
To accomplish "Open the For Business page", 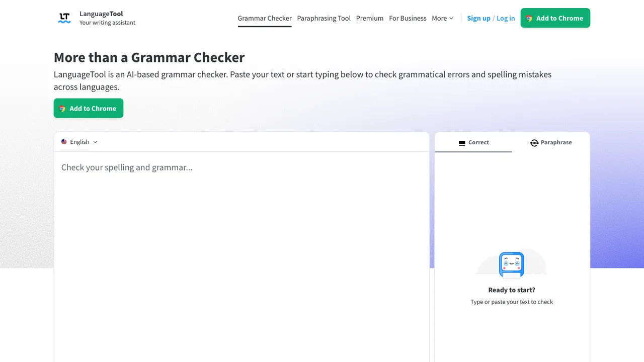I will coord(408,18).
